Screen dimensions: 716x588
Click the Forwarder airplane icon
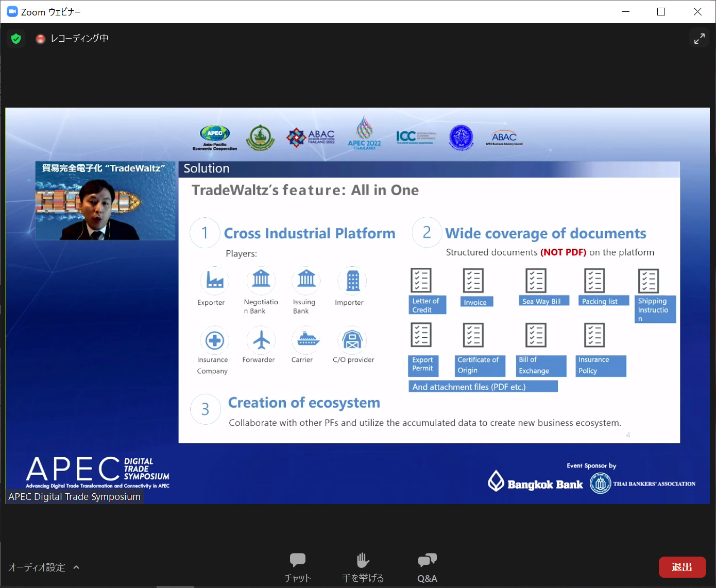(x=261, y=340)
